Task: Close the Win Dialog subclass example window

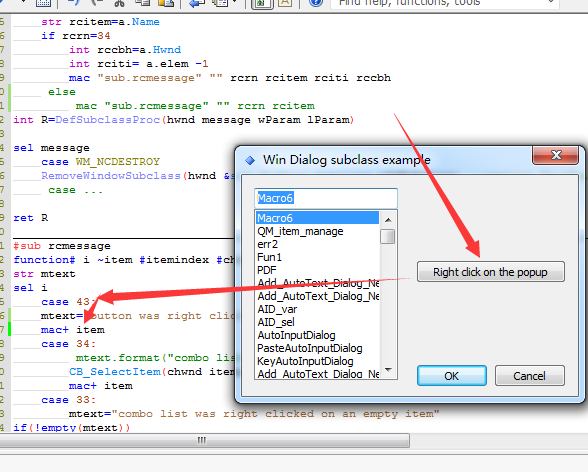Action: coord(556,155)
